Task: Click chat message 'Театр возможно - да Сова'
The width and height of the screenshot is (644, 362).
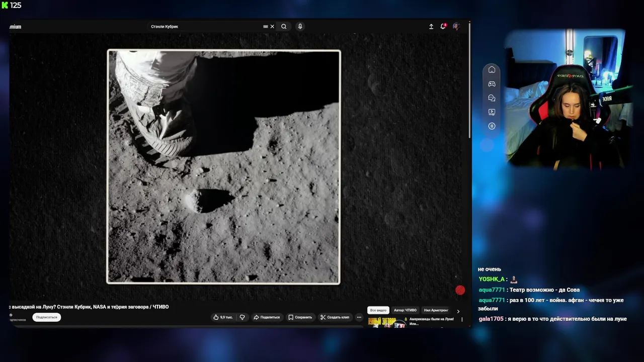Action: [544, 290]
